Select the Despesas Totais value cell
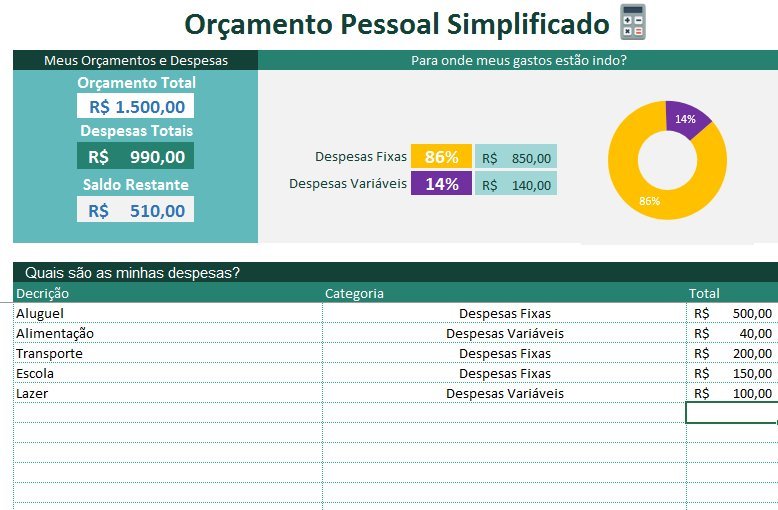This screenshot has width=778, height=510. [x=136, y=156]
